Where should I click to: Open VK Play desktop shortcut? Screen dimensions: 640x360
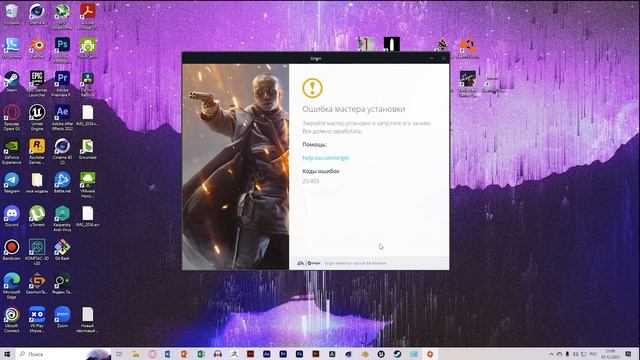click(x=37, y=320)
